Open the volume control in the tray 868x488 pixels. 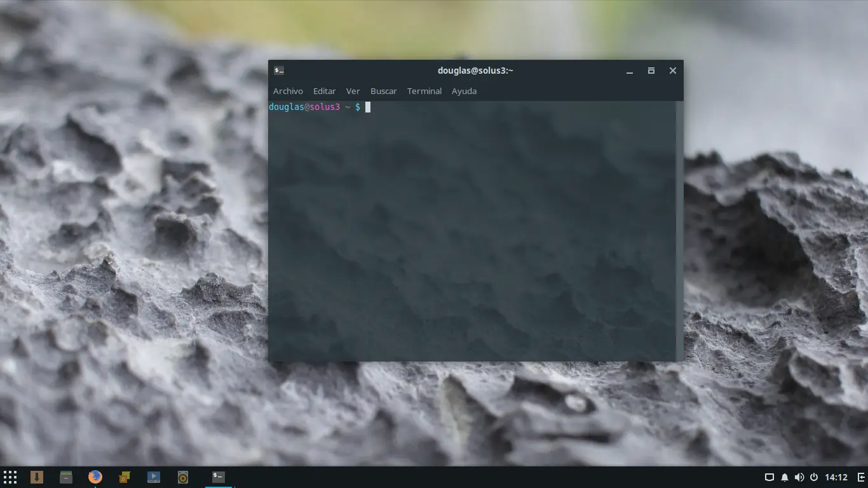tap(799, 477)
